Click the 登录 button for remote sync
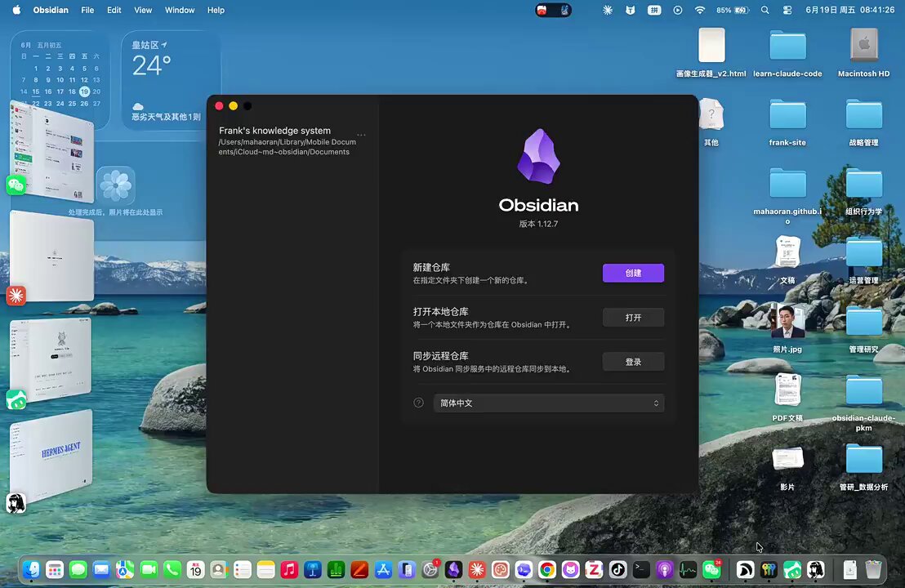 click(x=633, y=362)
